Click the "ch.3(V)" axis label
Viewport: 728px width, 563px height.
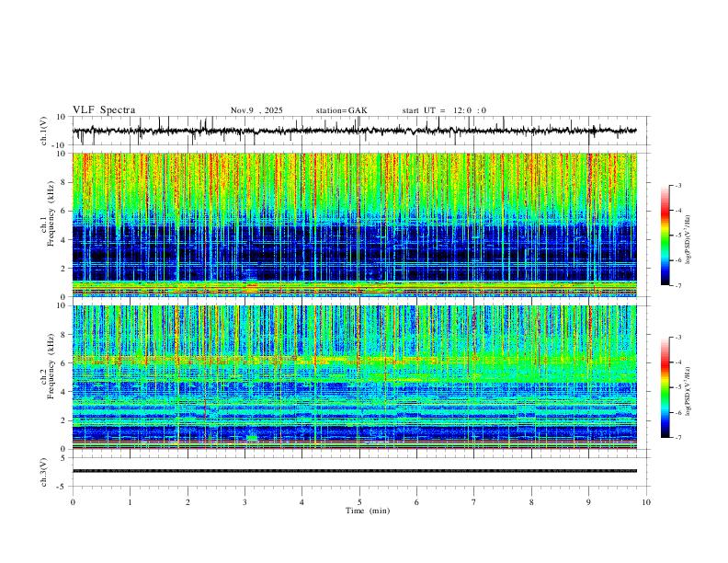tap(44, 472)
